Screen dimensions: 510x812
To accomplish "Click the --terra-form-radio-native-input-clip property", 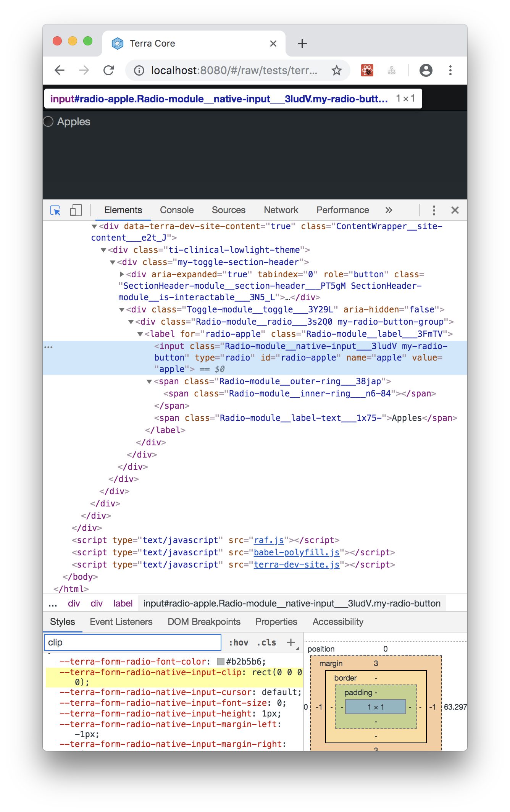I will point(151,673).
